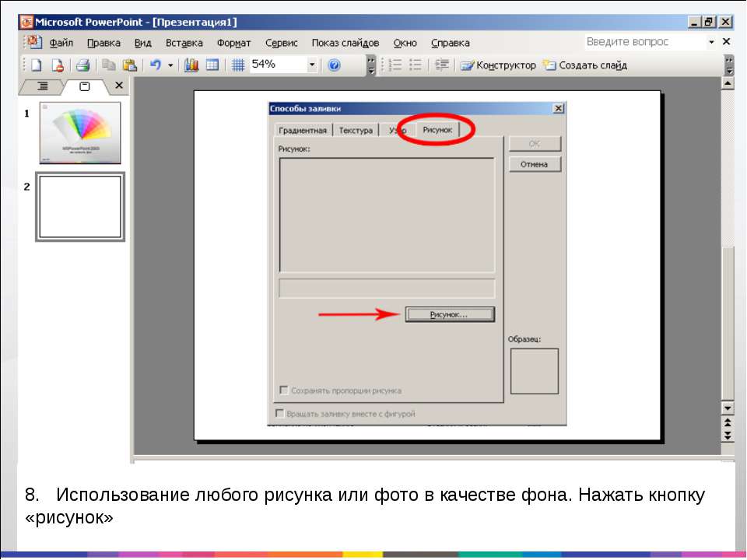Click the Undo arrow icon

point(156,65)
